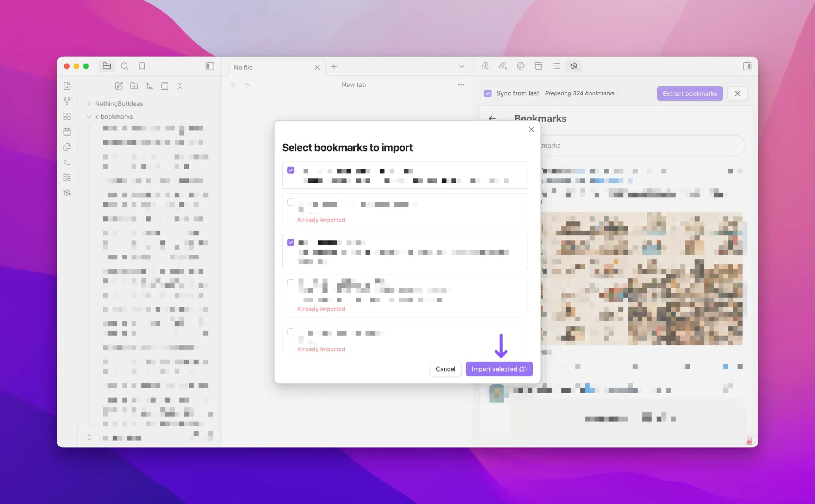The height and width of the screenshot is (504, 815).
Task: Open the bookmarks pane icon
Action: coord(142,66)
